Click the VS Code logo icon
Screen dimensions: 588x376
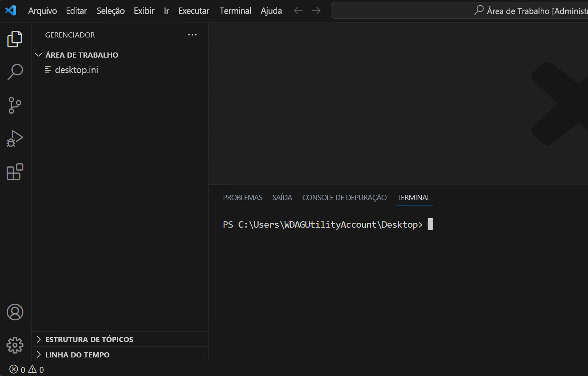(x=11, y=10)
